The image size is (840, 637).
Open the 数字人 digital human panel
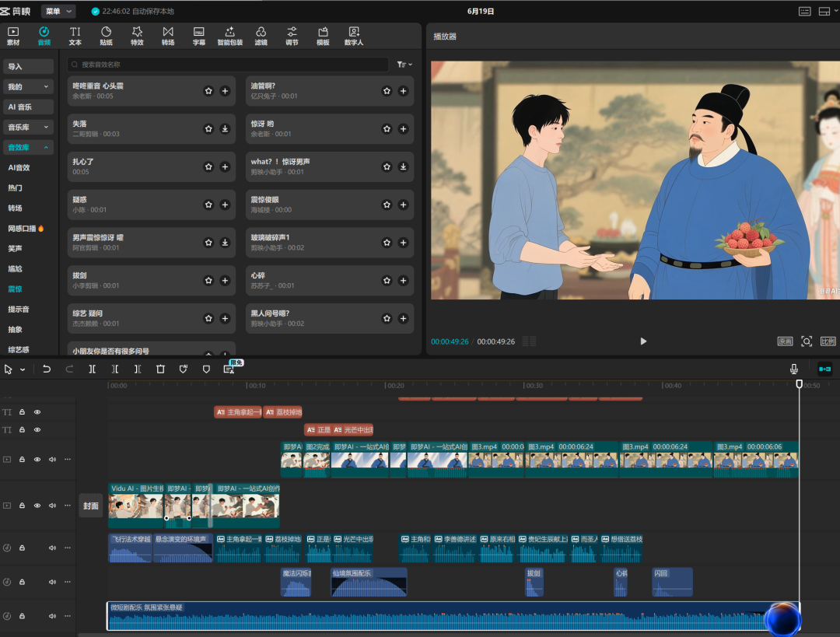[x=353, y=35]
